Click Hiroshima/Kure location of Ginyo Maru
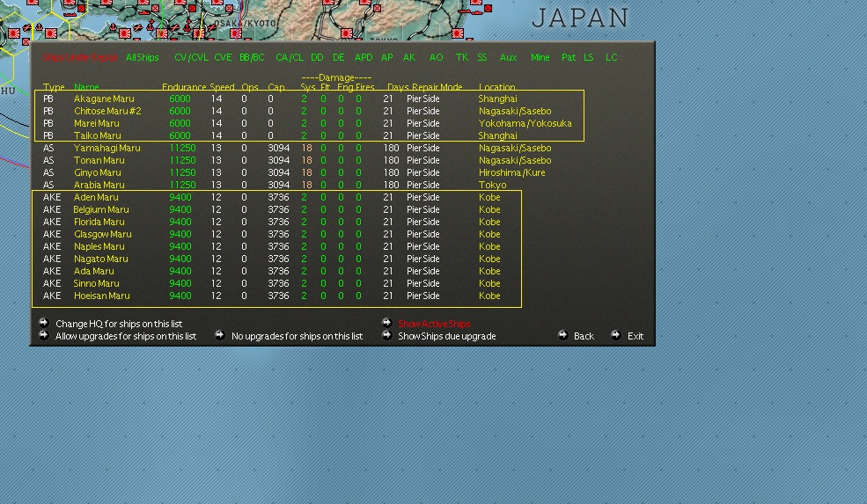The width and height of the screenshot is (867, 504). [511, 172]
